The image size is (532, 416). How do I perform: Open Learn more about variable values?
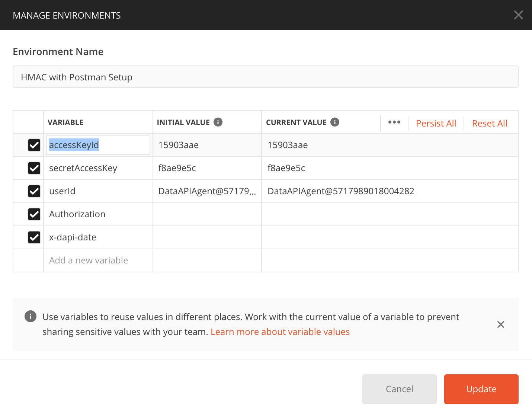[x=280, y=332]
